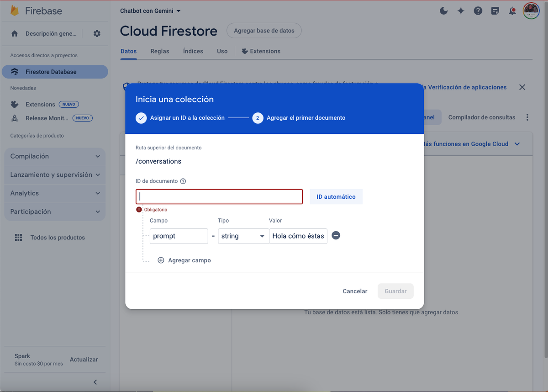The width and height of the screenshot is (548, 392).
Task: Open the Gemini sparkle icon
Action: click(461, 11)
